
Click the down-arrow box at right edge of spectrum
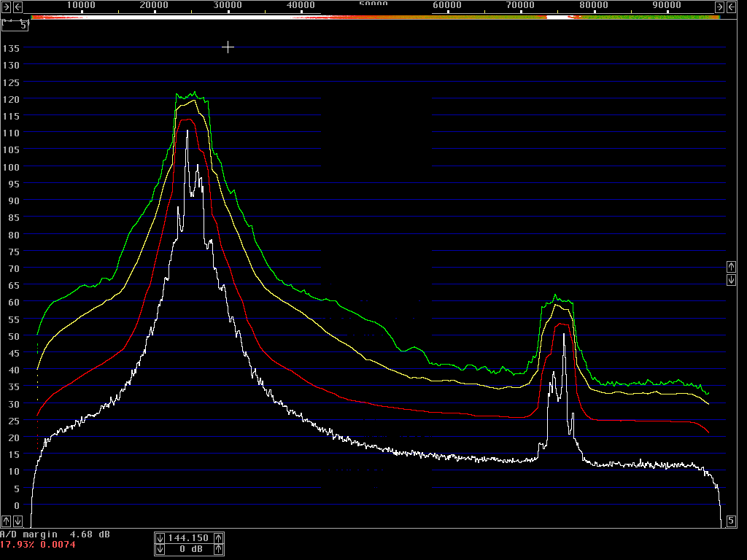point(731,279)
